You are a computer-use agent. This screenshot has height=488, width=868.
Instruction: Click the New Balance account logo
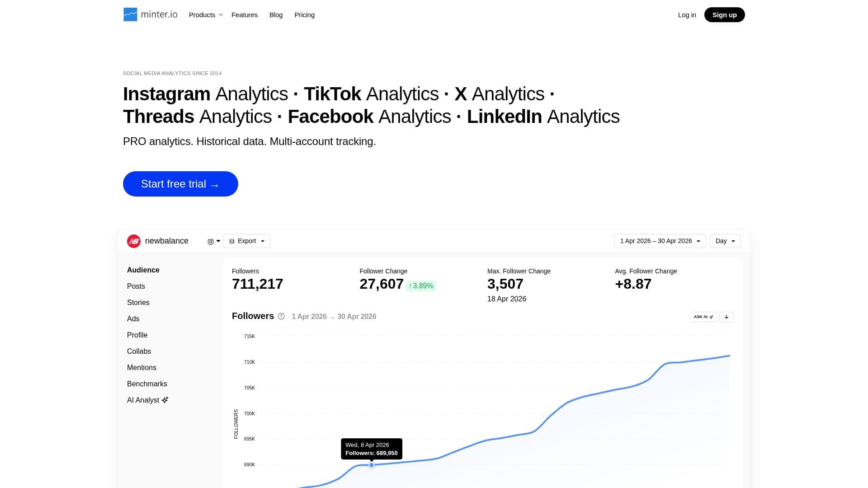tap(134, 241)
